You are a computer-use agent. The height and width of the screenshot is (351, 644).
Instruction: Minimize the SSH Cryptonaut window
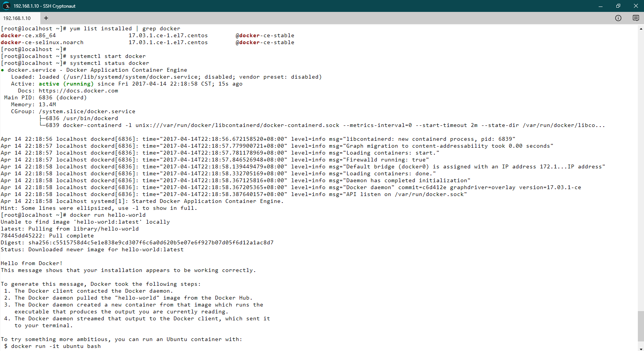[601, 6]
